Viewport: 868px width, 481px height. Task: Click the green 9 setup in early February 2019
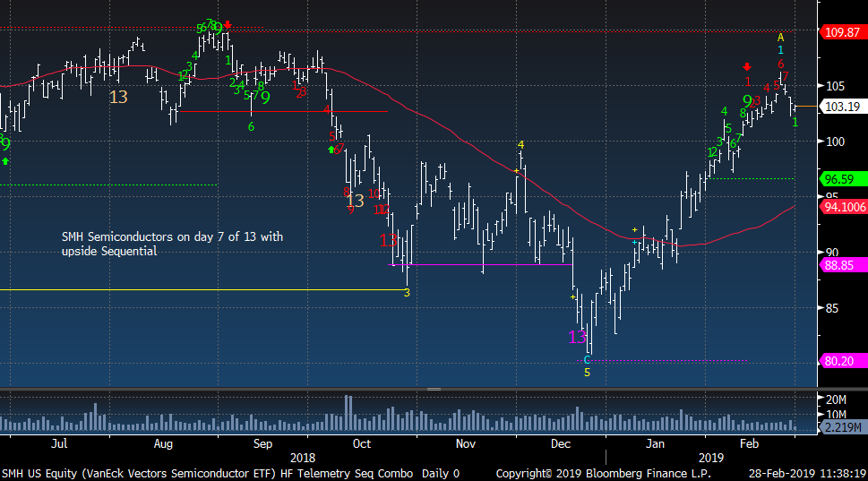pyautogui.click(x=747, y=101)
